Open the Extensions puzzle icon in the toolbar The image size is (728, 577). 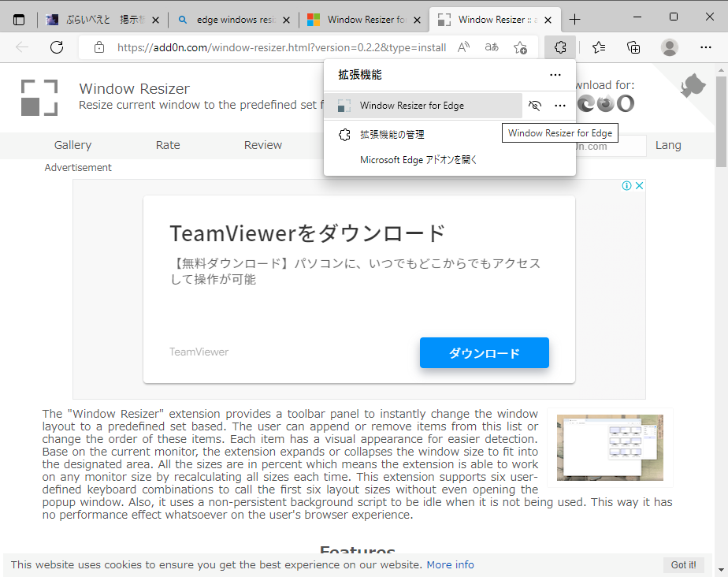pos(559,47)
